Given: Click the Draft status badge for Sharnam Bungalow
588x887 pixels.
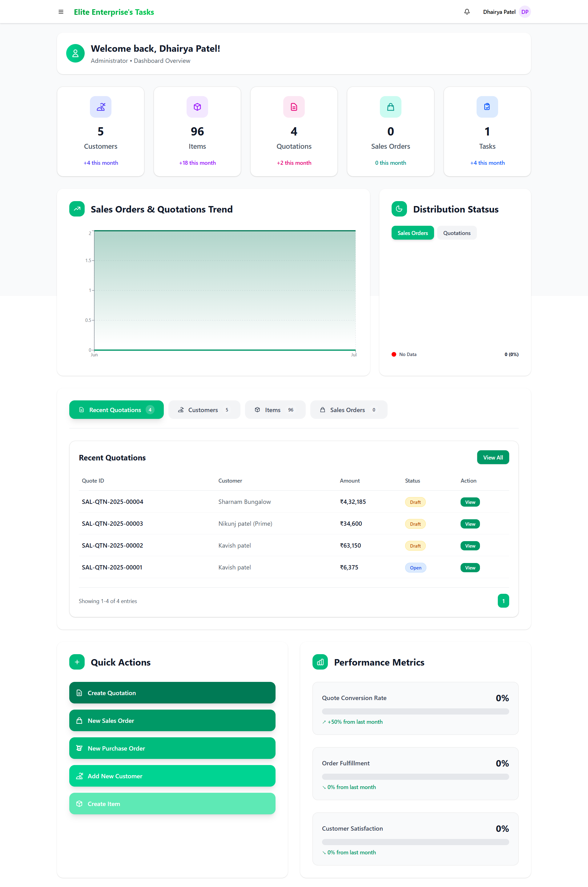Looking at the screenshot, I should click(415, 502).
